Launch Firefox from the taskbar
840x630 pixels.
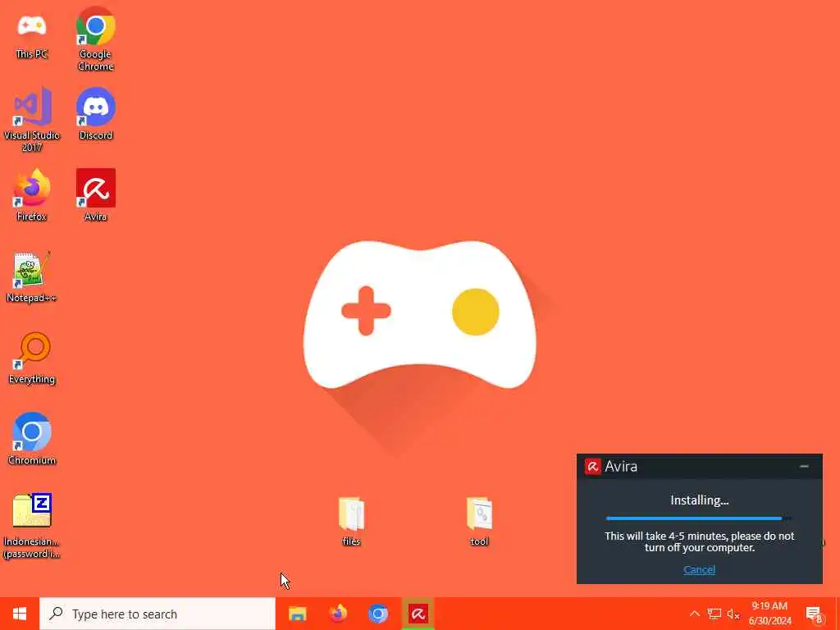[x=337, y=614]
